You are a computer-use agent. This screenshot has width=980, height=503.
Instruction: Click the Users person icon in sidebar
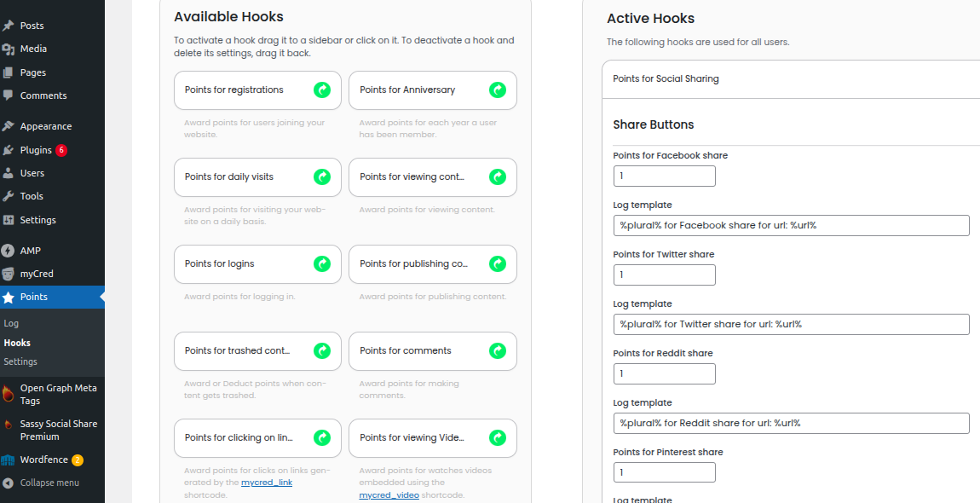coord(9,173)
